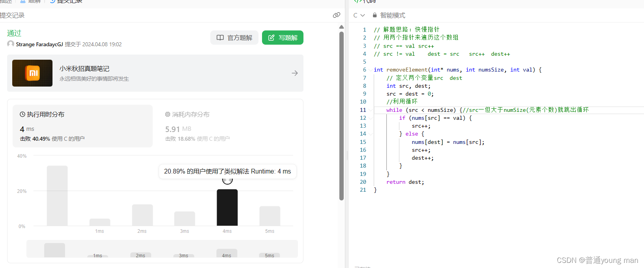Viewport: 644px width, 268px height.
Task: Click the left panel vertical scrollbar
Action: tap(342, 116)
